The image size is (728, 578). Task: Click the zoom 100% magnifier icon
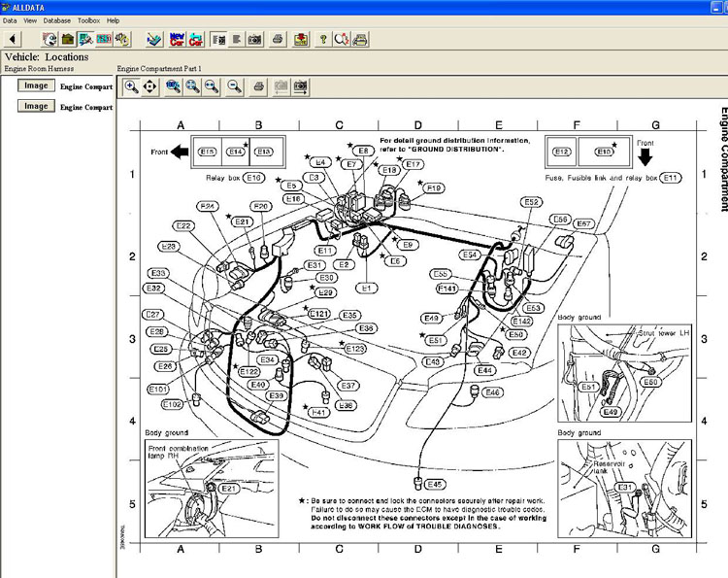[173, 86]
